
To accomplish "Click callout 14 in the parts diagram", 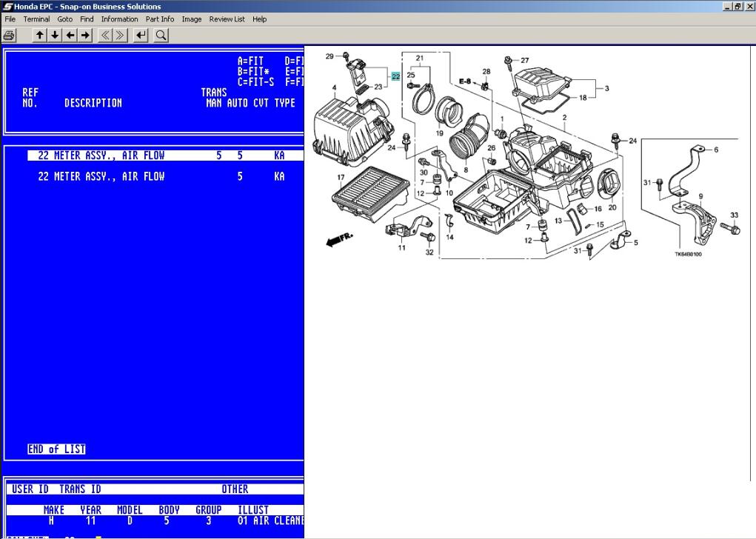I will tap(450, 237).
